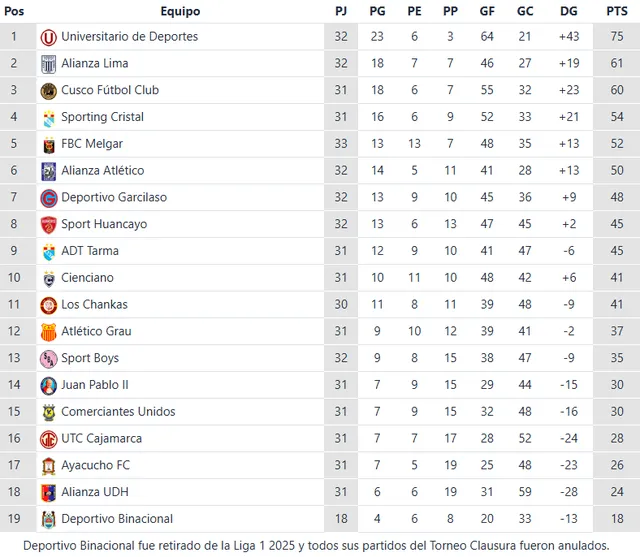Click the Deportivo Garcilaso badge icon
Image resolution: width=640 pixels, height=557 pixels.
pyautogui.click(x=48, y=198)
